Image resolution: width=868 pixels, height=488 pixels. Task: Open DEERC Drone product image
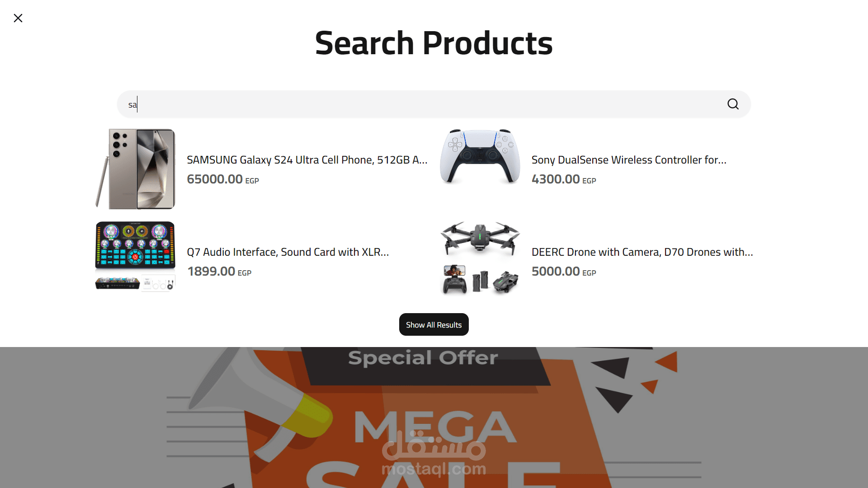pyautogui.click(x=480, y=258)
